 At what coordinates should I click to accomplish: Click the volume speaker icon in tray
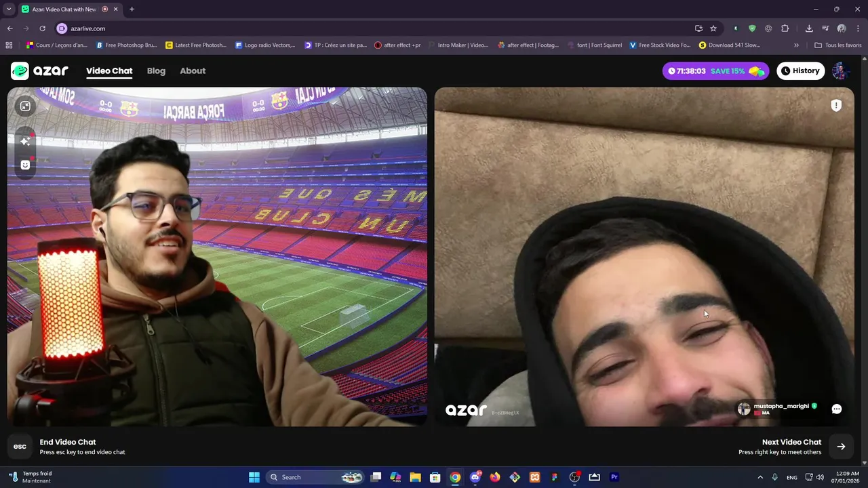[820, 477]
